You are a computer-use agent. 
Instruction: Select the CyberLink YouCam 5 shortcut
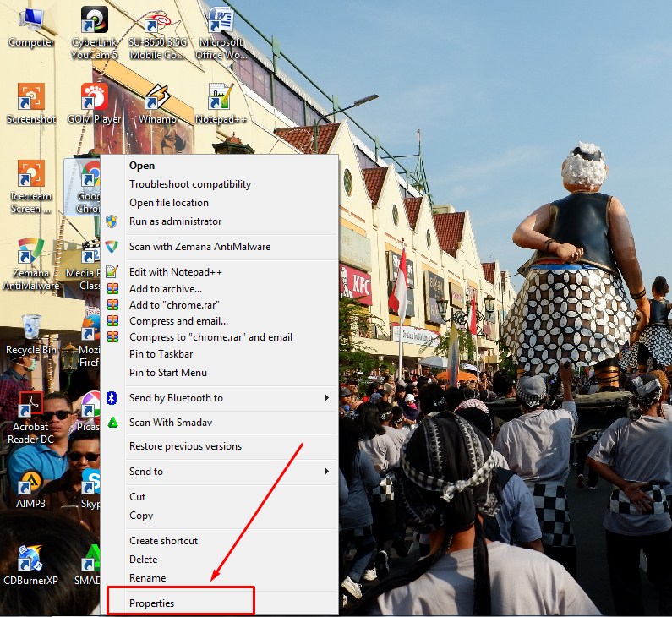click(x=95, y=33)
